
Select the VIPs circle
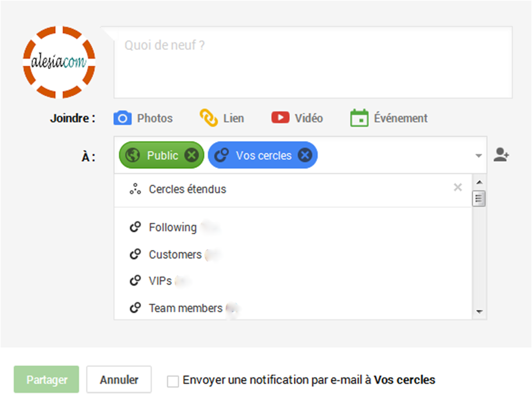click(x=160, y=281)
